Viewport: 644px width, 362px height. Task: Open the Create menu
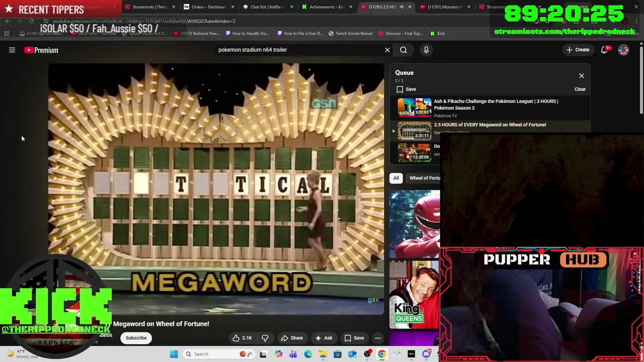[578, 50]
